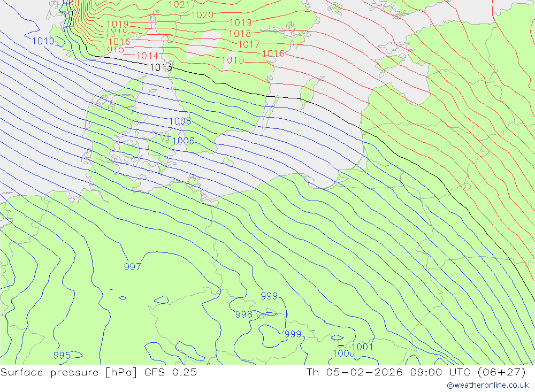Viewport: 535px width, 392px height.
Task: Select the 'Surface pressure [hPa] GFS 0.25' caption
Action: 98,372
